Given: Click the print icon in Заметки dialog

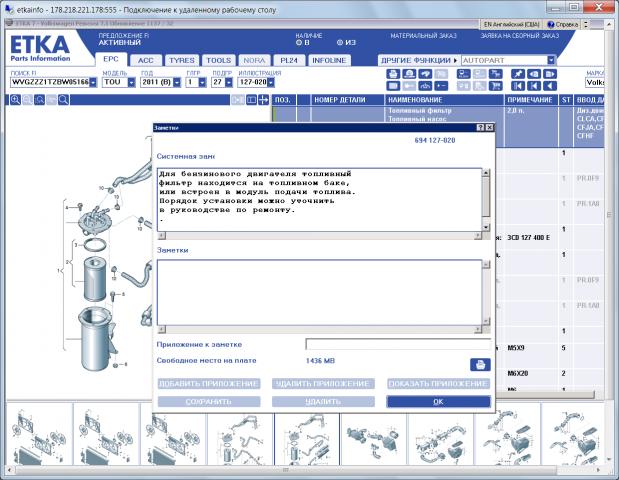Looking at the screenshot, I should coord(480,364).
